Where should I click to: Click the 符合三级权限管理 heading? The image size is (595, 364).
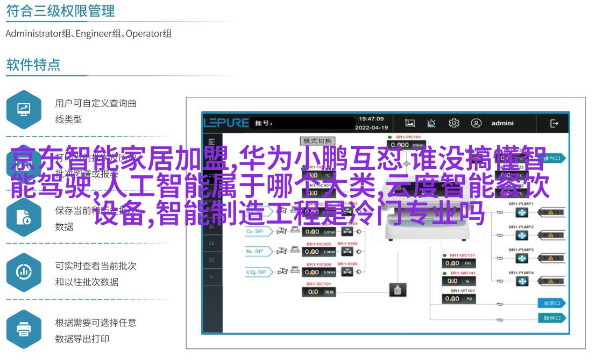pos(60,11)
